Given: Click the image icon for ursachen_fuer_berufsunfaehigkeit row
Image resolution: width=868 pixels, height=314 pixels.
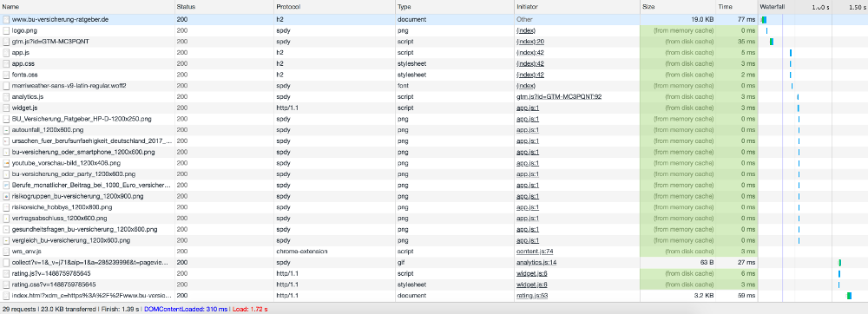Looking at the screenshot, I should tap(6, 141).
